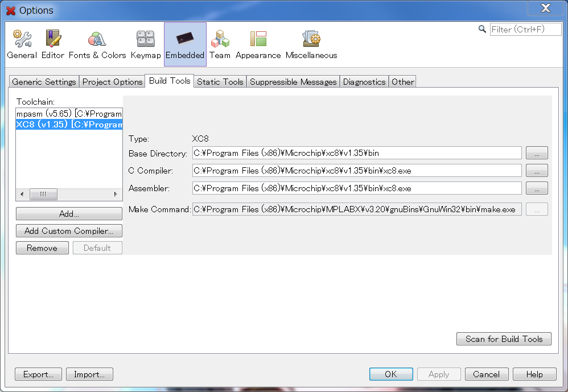Screen dimensions: 568x392
Task: Click the toolchain list scrollbar thumb
Action: click(x=43, y=195)
